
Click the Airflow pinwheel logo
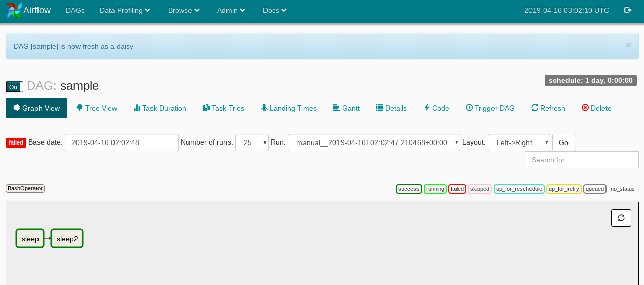coord(14,10)
